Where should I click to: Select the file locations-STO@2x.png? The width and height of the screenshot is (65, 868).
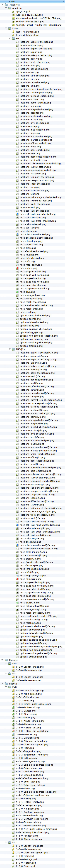[32, 505]
